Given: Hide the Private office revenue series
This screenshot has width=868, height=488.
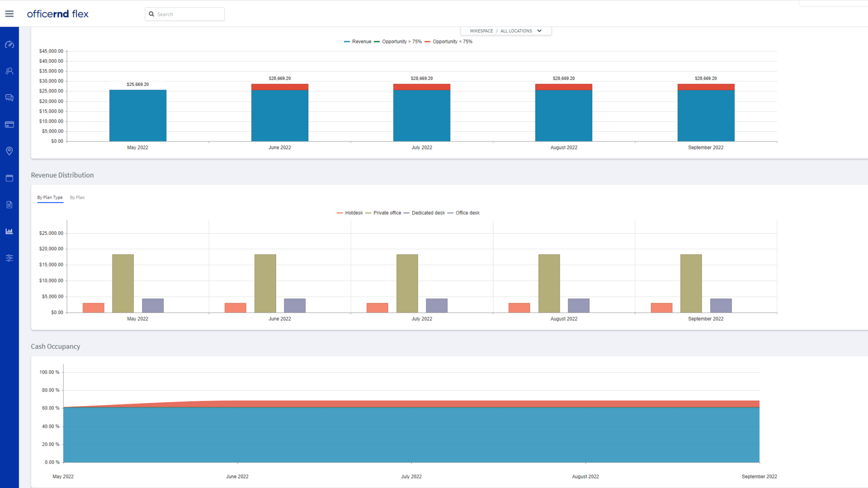Looking at the screenshot, I should click(384, 213).
